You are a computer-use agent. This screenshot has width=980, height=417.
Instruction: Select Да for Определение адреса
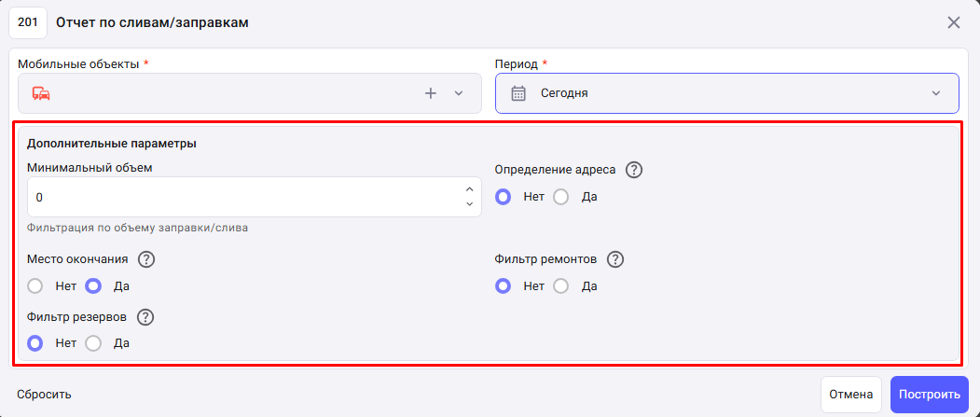[561, 197]
